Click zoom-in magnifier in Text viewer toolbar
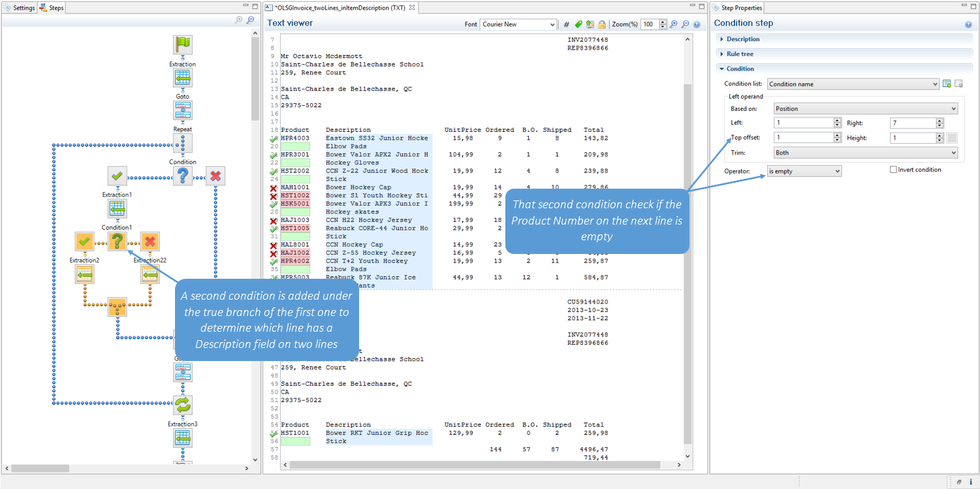The image size is (980, 489). tap(674, 24)
